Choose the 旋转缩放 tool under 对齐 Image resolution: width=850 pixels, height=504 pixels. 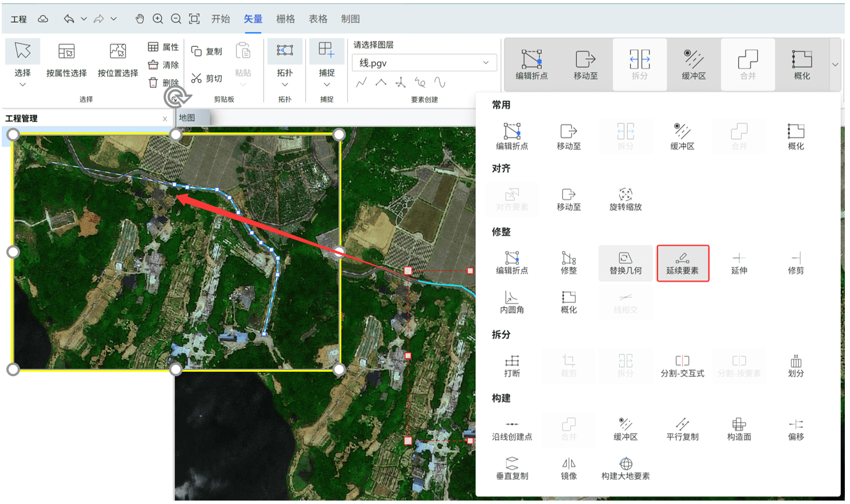[x=625, y=199]
